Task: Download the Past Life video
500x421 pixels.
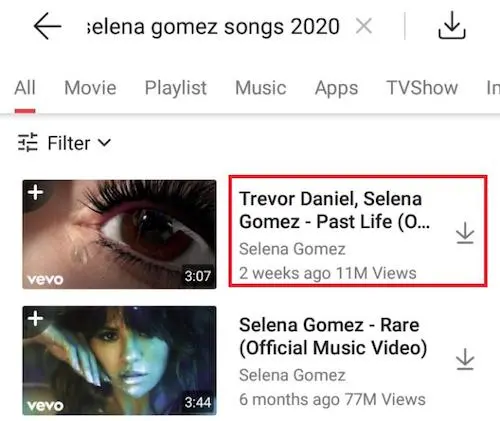Action: tap(465, 233)
